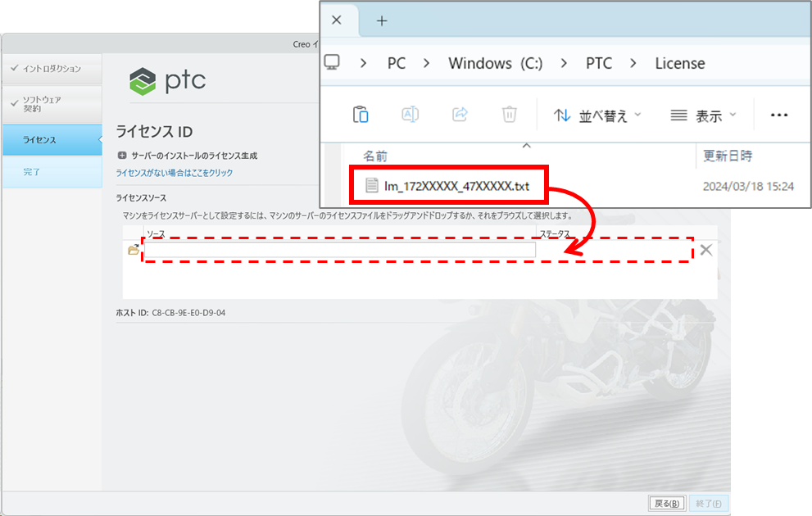Open the 表示 view dropdown

[703, 115]
